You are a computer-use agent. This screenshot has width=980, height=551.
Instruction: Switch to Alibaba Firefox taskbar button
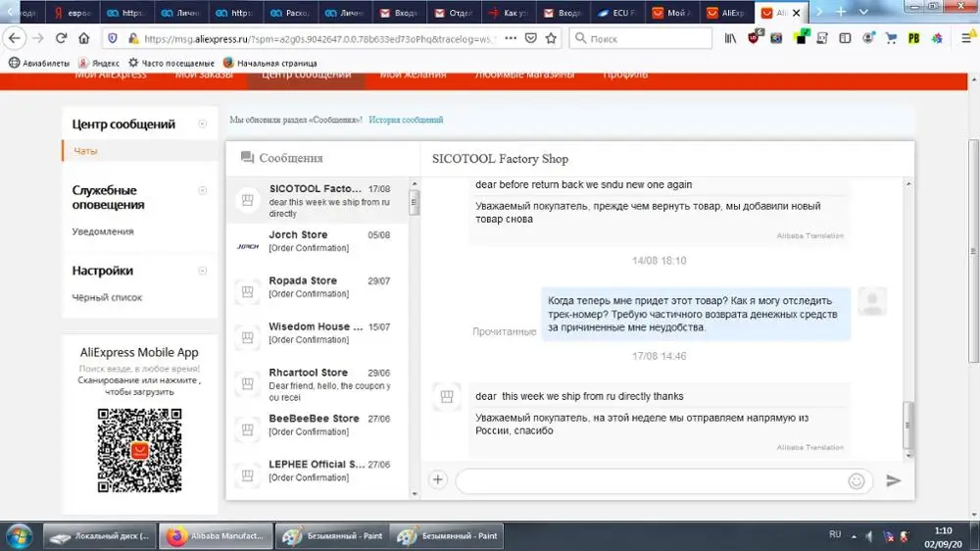(216, 536)
